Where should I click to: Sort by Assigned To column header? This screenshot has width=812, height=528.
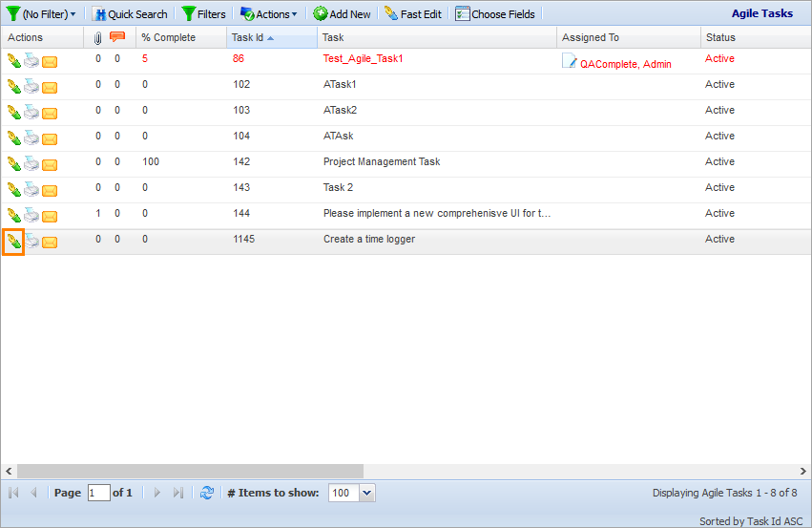(628, 37)
